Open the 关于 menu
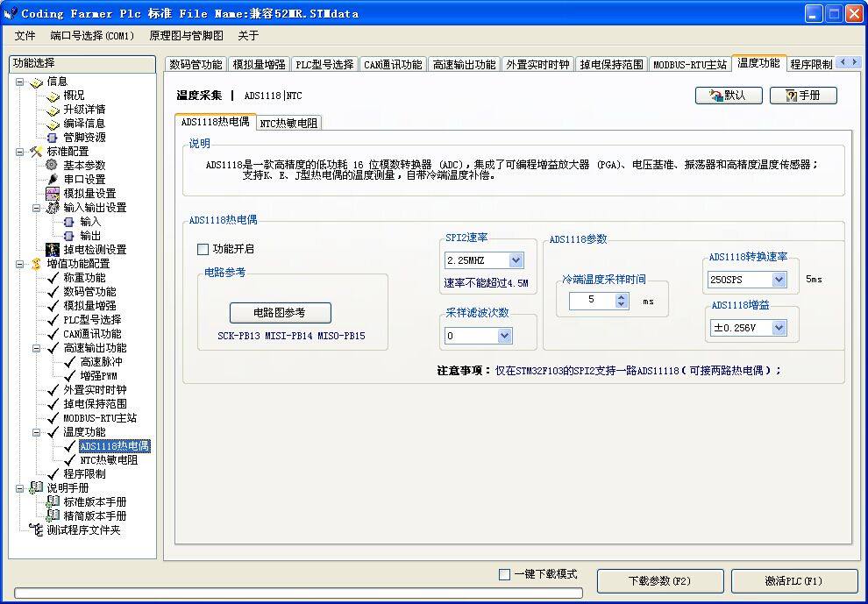 pyautogui.click(x=248, y=36)
